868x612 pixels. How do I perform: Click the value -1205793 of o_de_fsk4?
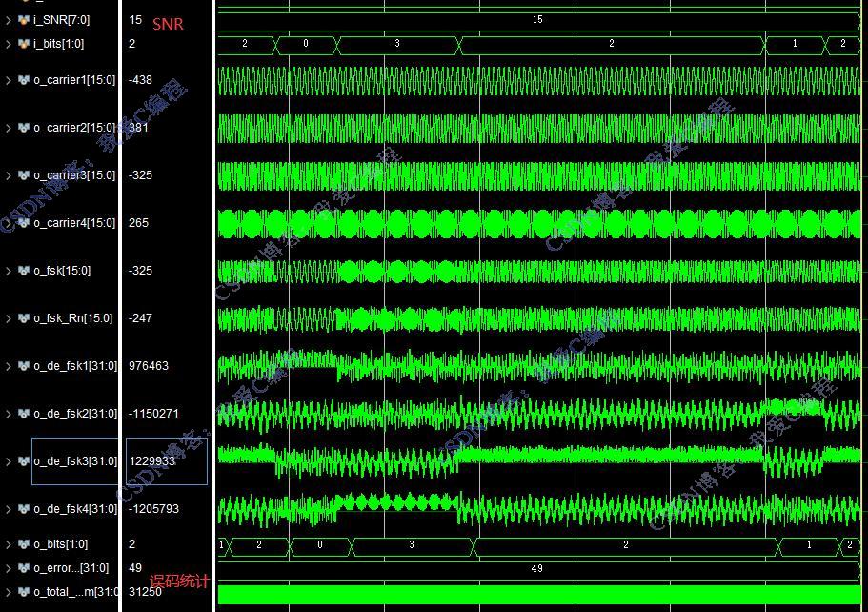pos(153,509)
